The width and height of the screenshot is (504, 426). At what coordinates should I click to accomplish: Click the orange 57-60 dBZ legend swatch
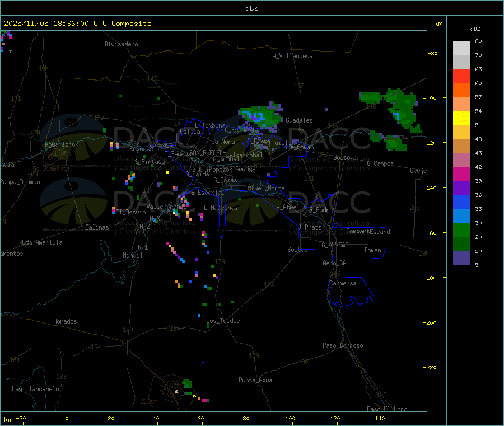(461, 90)
